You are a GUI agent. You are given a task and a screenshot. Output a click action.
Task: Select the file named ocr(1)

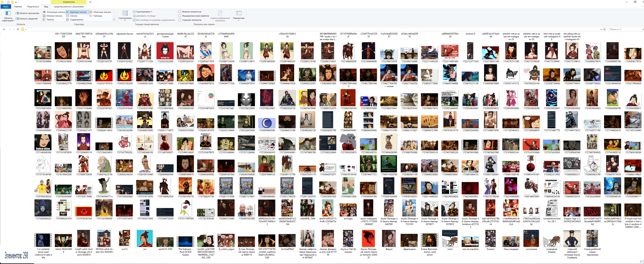coord(125,240)
